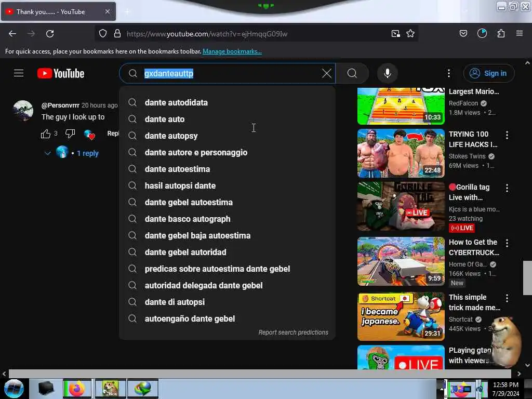Open Largest Mario video thumbnail
532x399 pixels.
click(401, 106)
